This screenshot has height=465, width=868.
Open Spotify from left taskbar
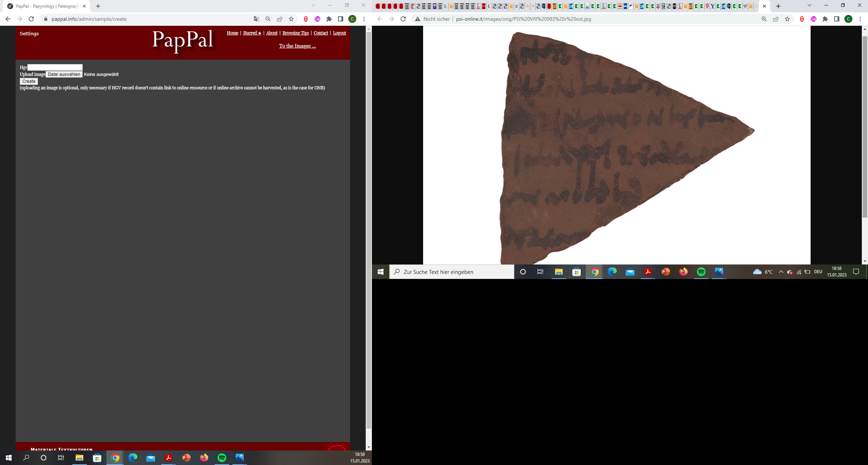[x=222, y=458]
